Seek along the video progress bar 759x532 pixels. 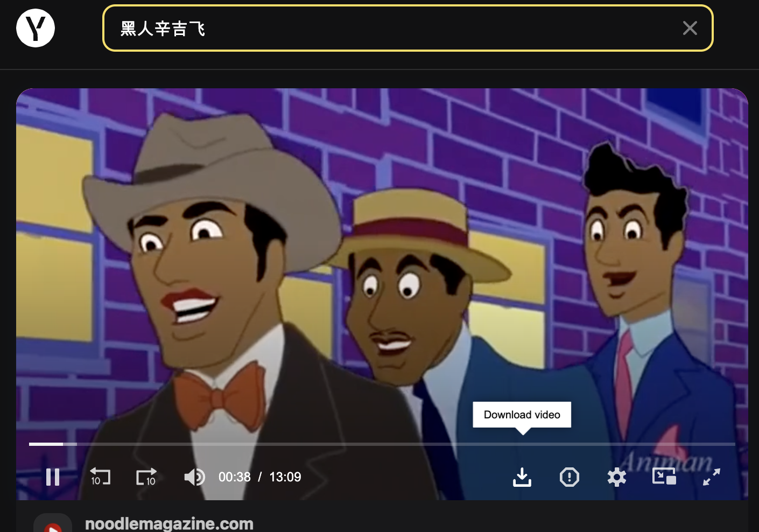point(382,444)
